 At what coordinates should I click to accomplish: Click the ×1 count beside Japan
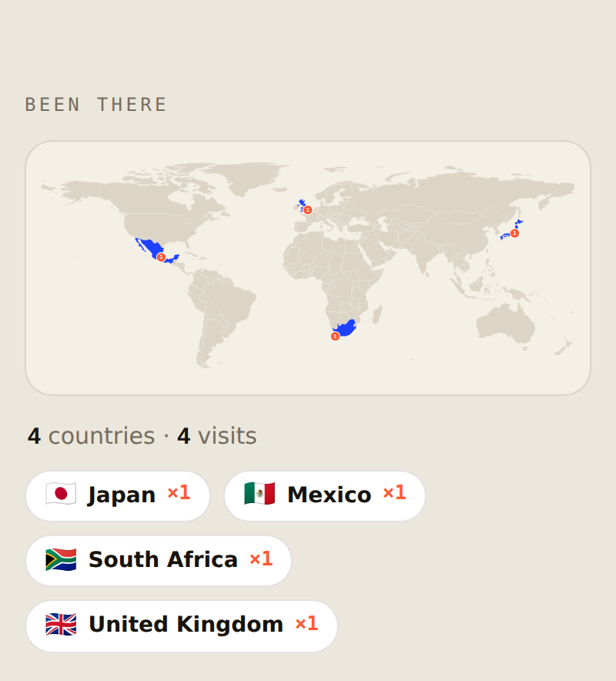tap(179, 493)
